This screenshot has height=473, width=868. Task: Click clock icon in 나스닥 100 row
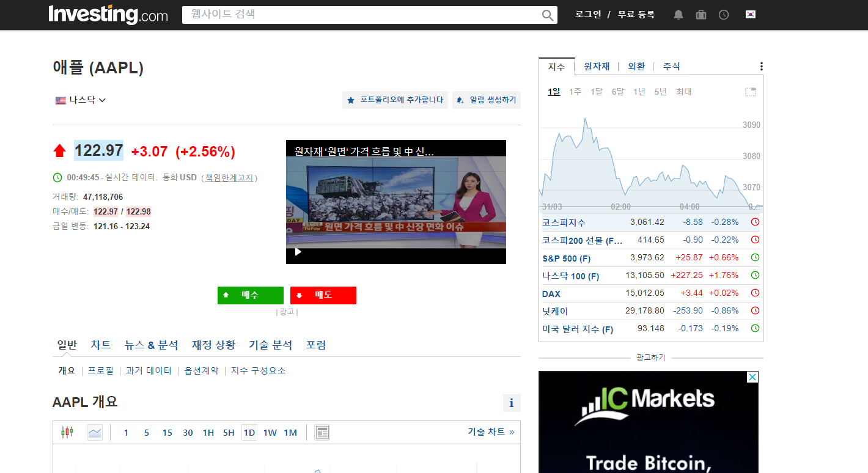[x=755, y=276]
